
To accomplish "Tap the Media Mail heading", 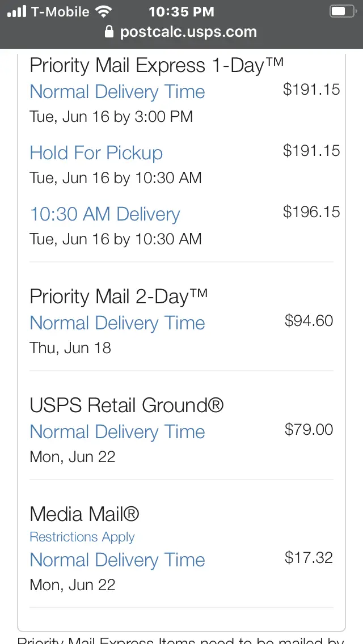I will [x=85, y=514].
